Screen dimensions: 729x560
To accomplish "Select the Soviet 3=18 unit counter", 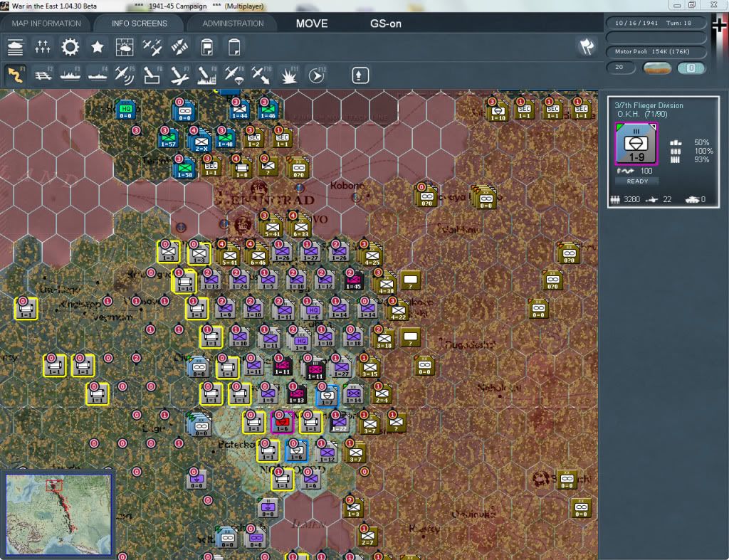I will [384, 339].
